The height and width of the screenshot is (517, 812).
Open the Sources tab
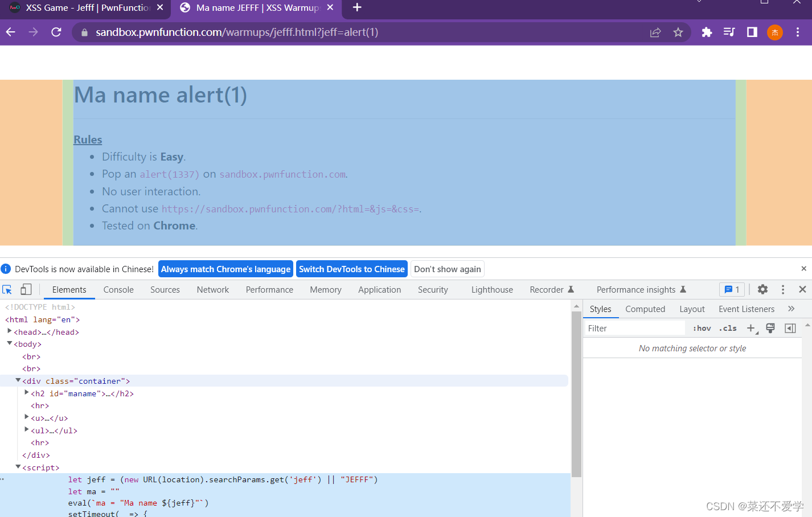[165, 290]
